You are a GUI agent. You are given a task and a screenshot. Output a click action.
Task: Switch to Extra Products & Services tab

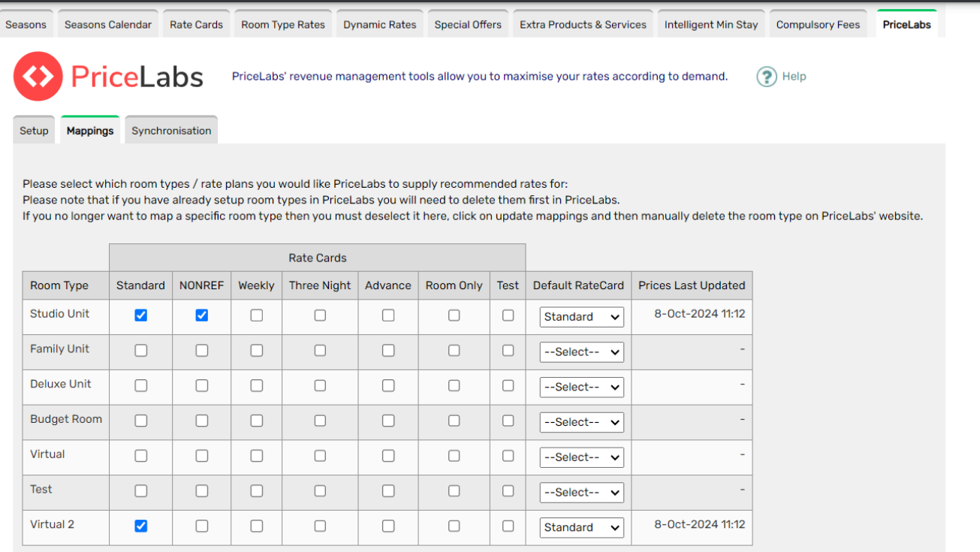583,24
